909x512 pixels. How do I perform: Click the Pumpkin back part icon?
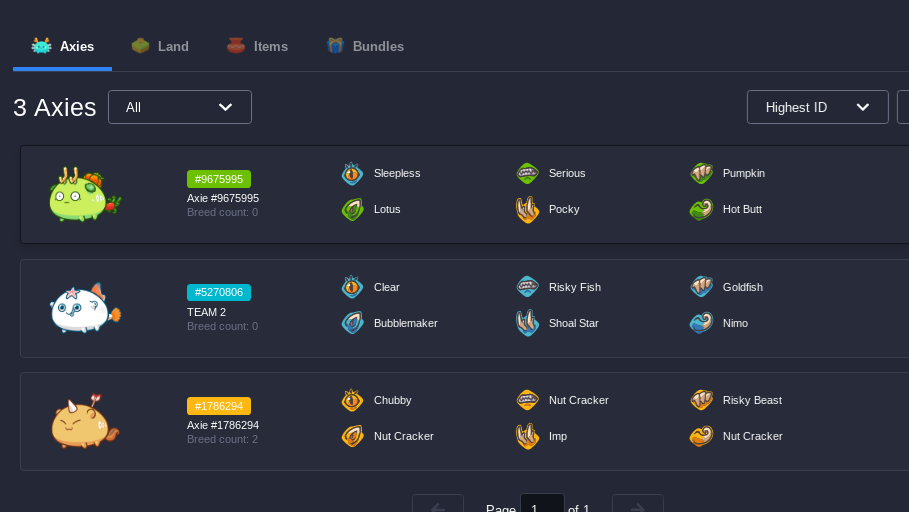tap(701, 173)
